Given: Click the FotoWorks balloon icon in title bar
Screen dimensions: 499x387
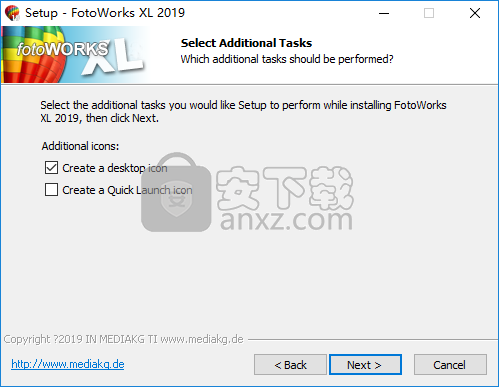Looking at the screenshot, I should pos(12,13).
